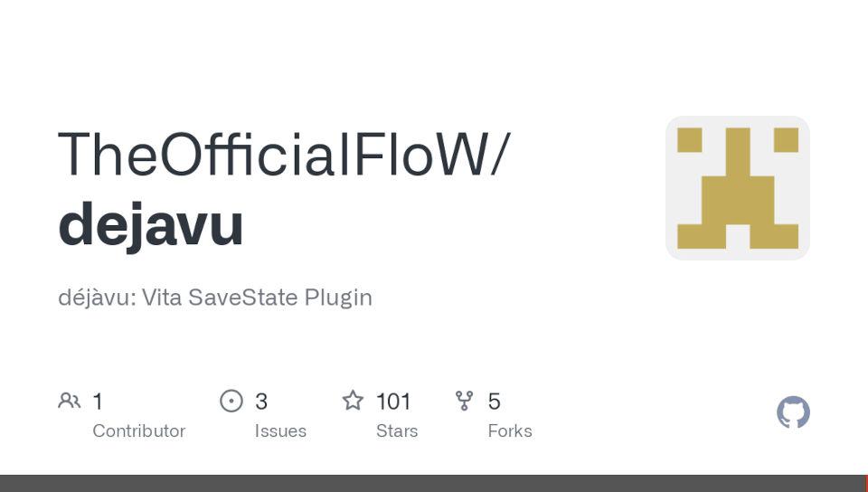This screenshot has width=868, height=492.
Task: Open the GitHub Octocat logo
Action: click(x=793, y=412)
